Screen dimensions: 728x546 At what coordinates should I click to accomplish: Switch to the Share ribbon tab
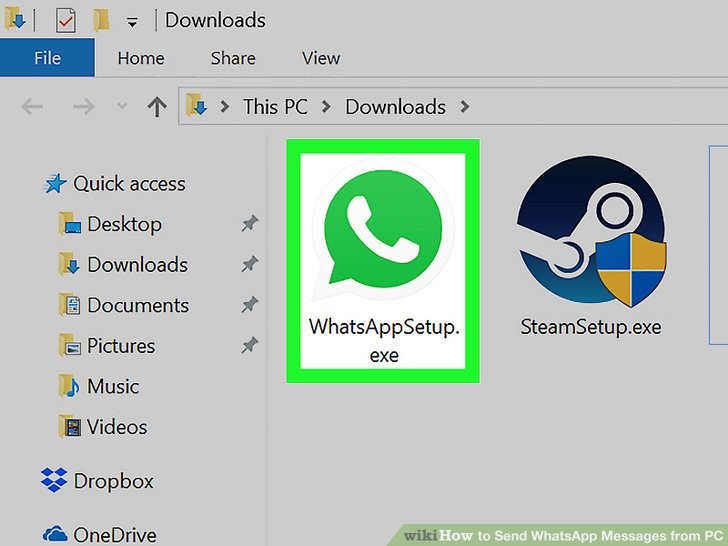pos(233,58)
